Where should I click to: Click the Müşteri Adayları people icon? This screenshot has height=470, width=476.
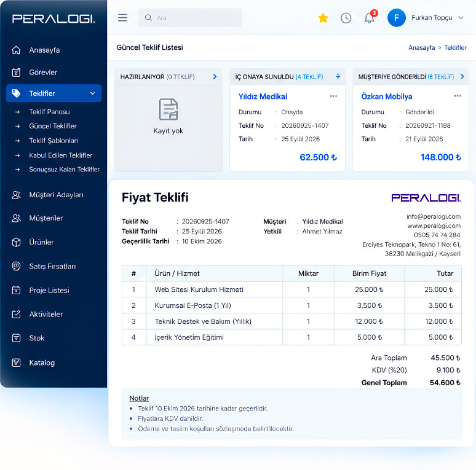point(16,195)
